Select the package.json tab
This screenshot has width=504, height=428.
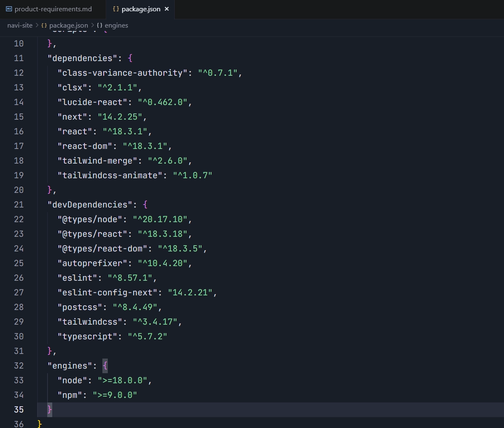pyautogui.click(x=140, y=9)
